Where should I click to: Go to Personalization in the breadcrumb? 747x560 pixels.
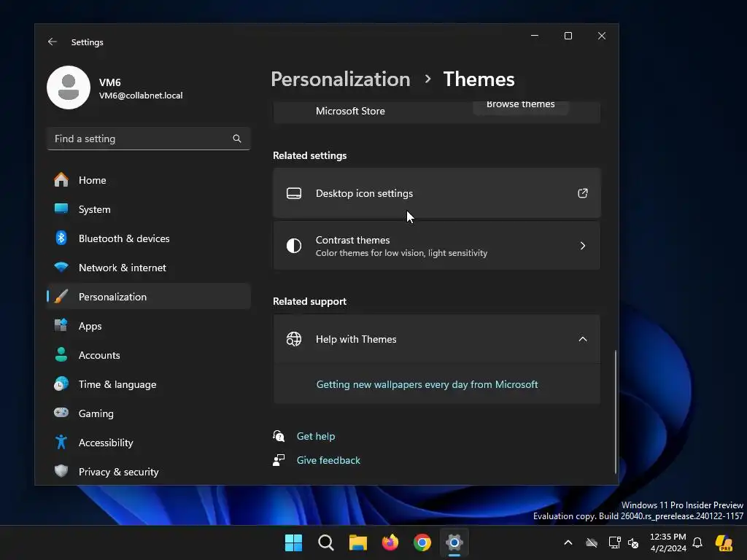click(341, 79)
